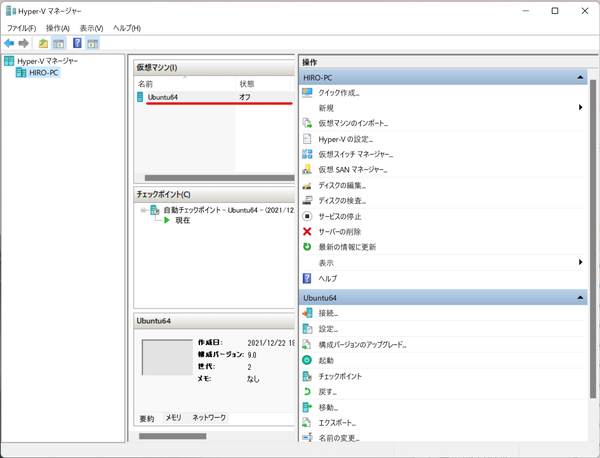Click the Back arrow toolbar icon
Viewport: 600px width, 458px height.
tap(9, 43)
